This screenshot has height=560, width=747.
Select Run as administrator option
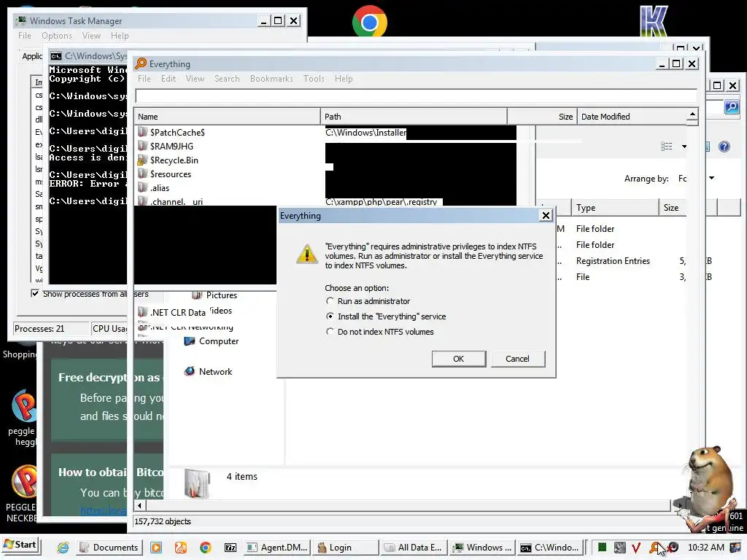coord(368,301)
